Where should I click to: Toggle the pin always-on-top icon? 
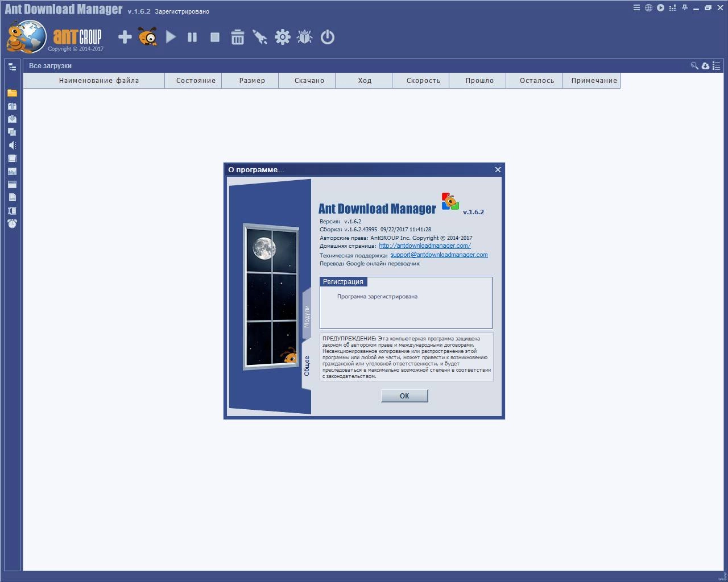685,8
